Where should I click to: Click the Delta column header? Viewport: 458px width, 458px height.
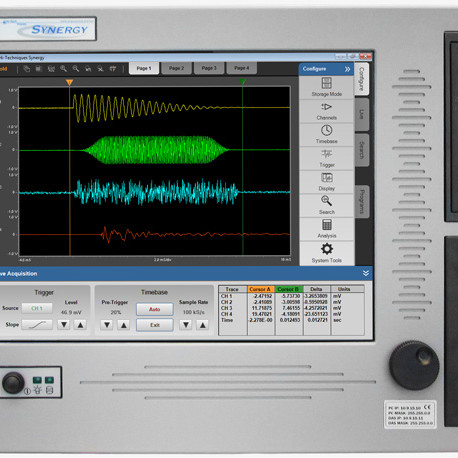tap(317, 289)
